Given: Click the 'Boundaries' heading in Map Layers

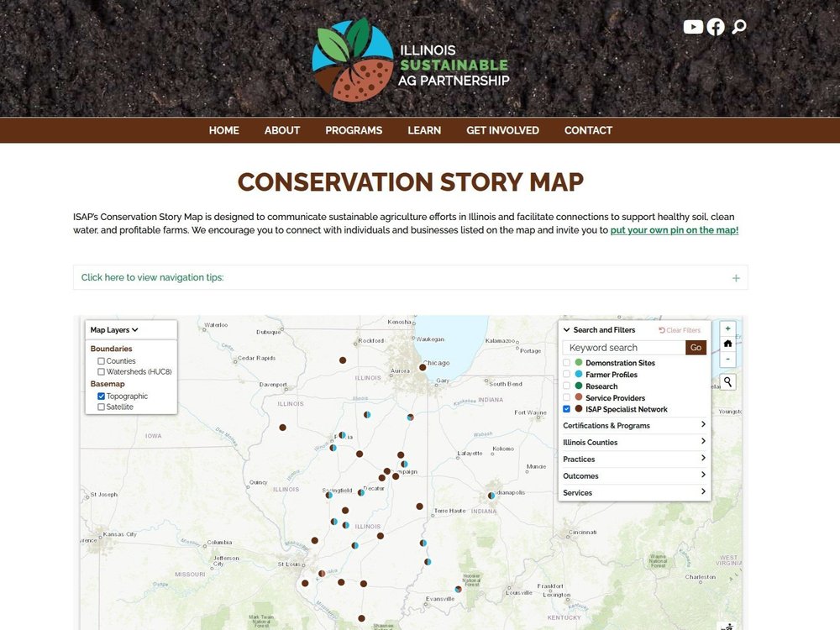Looking at the screenshot, I should click(111, 349).
